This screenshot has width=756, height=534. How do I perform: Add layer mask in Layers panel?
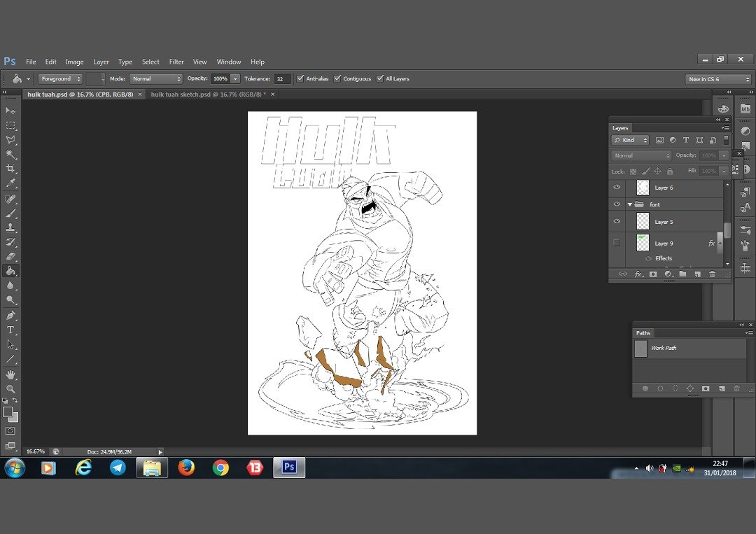(x=653, y=274)
